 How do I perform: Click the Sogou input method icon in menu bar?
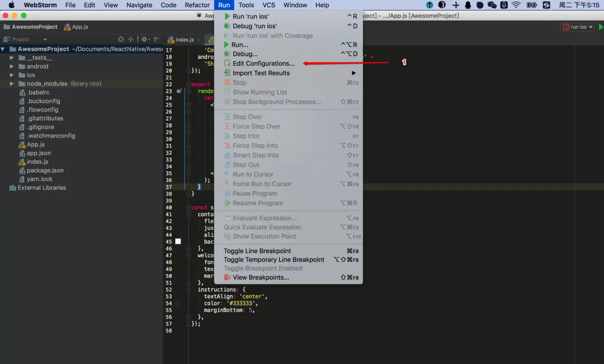click(x=547, y=5)
